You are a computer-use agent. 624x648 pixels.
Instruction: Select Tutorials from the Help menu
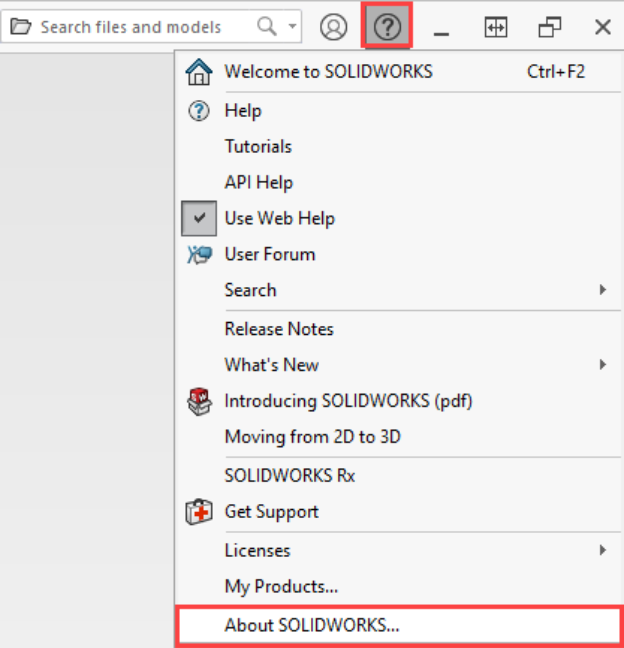[x=258, y=146]
